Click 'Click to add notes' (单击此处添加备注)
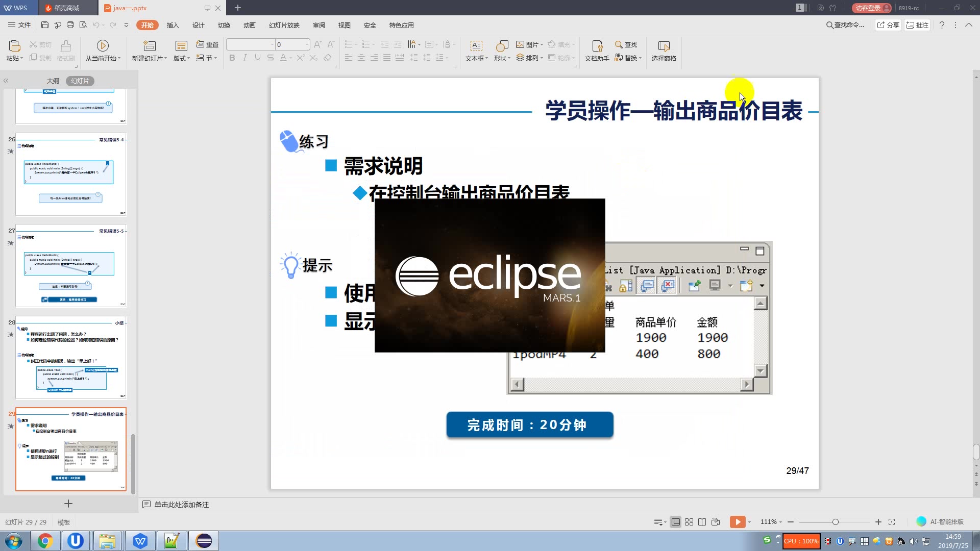This screenshot has width=980, height=551. point(181,505)
